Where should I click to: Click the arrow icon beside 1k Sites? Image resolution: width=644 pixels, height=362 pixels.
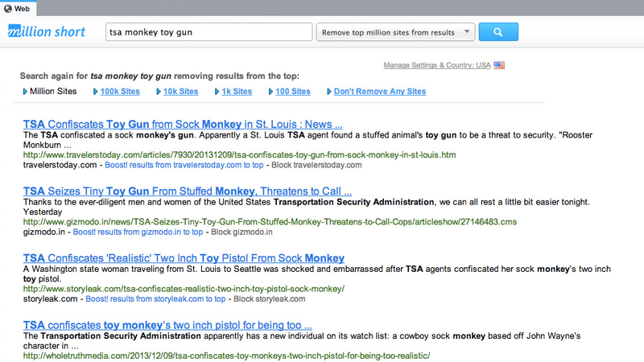217,92
